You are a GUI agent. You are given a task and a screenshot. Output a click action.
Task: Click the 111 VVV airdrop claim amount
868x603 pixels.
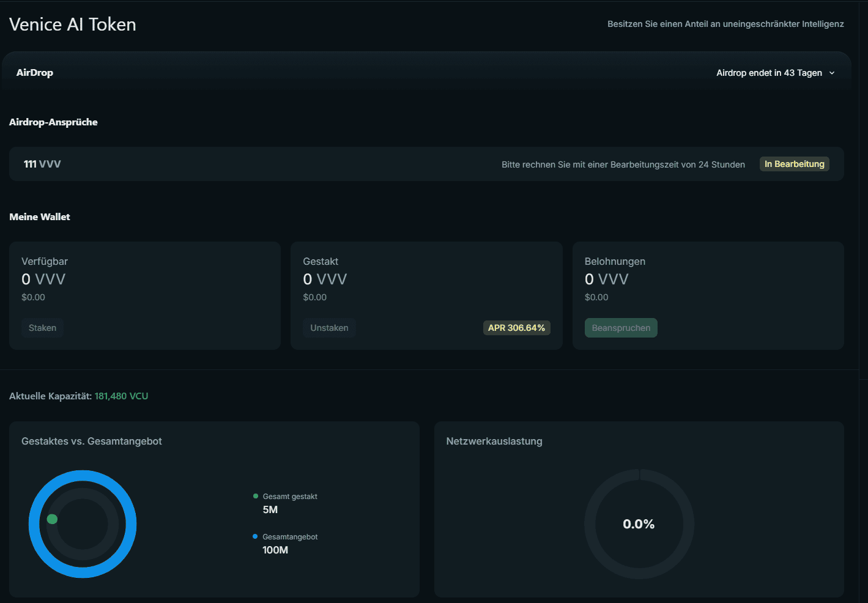point(42,164)
